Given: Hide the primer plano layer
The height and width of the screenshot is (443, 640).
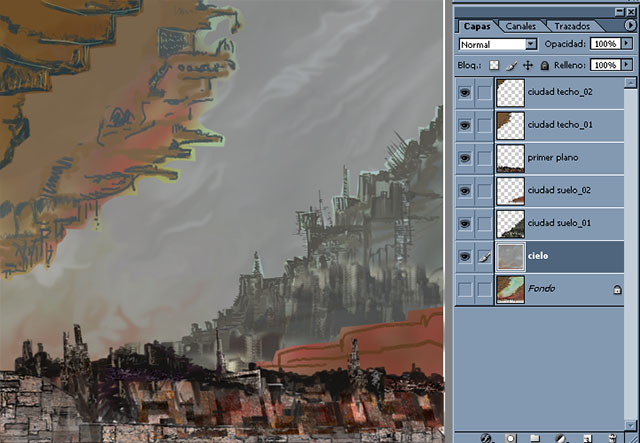Looking at the screenshot, I should pyautogui.click(x=464, y=158).
